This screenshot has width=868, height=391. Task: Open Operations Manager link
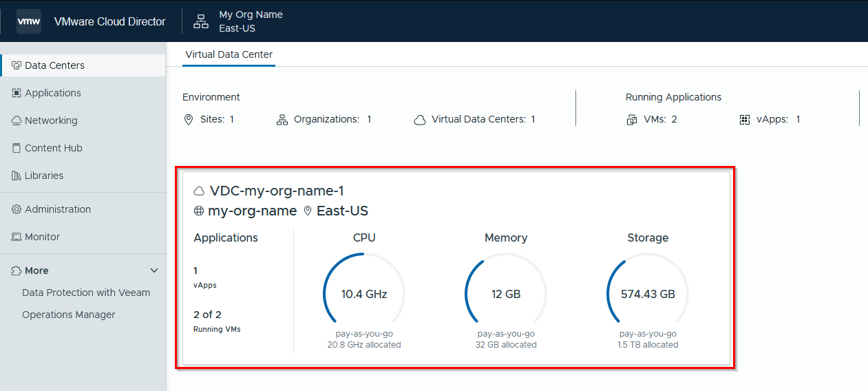click(x=69, y=315)
